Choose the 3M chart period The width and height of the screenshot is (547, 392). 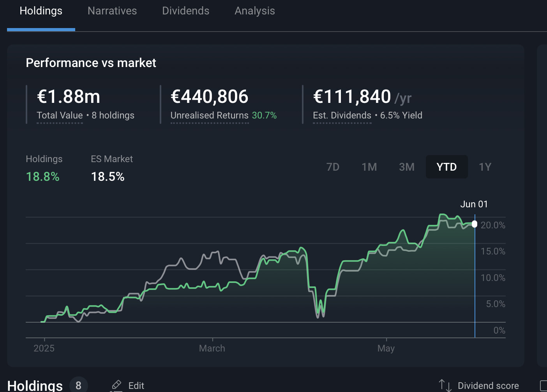coord(407,167)
